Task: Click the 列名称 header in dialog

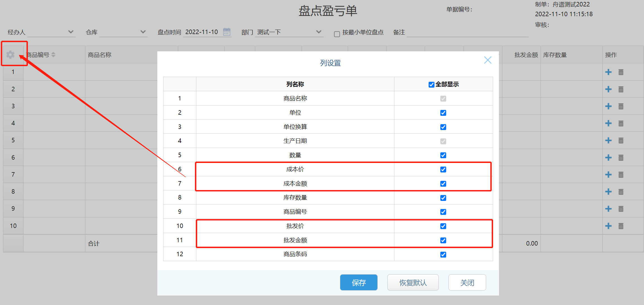Action: coord(295,84)
